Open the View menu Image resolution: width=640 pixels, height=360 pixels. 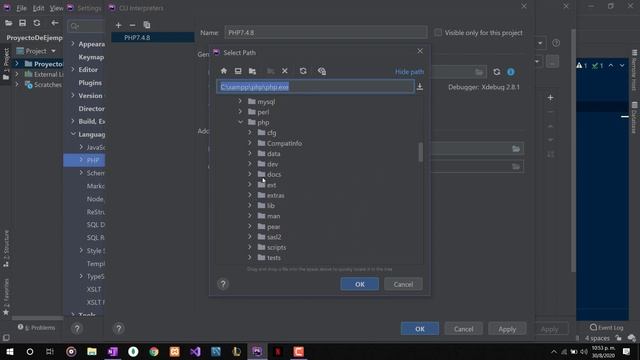[56, 8]
